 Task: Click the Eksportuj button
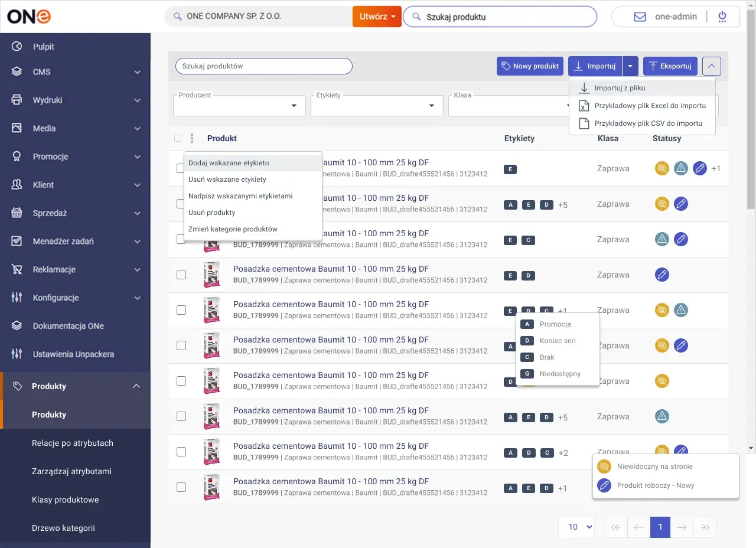[670, 66]
